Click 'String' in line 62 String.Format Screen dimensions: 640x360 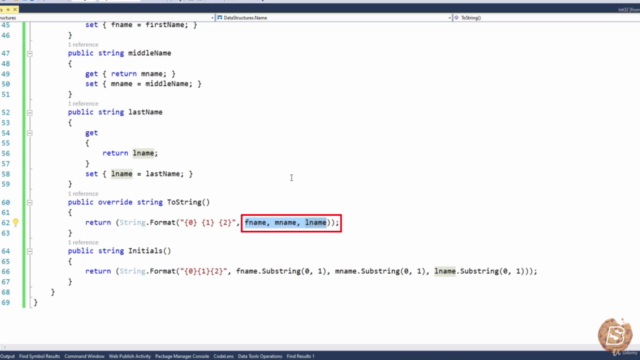(132, 223)
